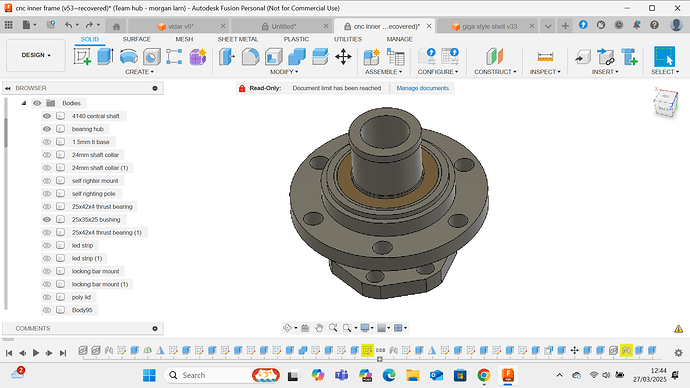
Task: Select the Revolve tool icon
Action: click(x=128, y=57)
